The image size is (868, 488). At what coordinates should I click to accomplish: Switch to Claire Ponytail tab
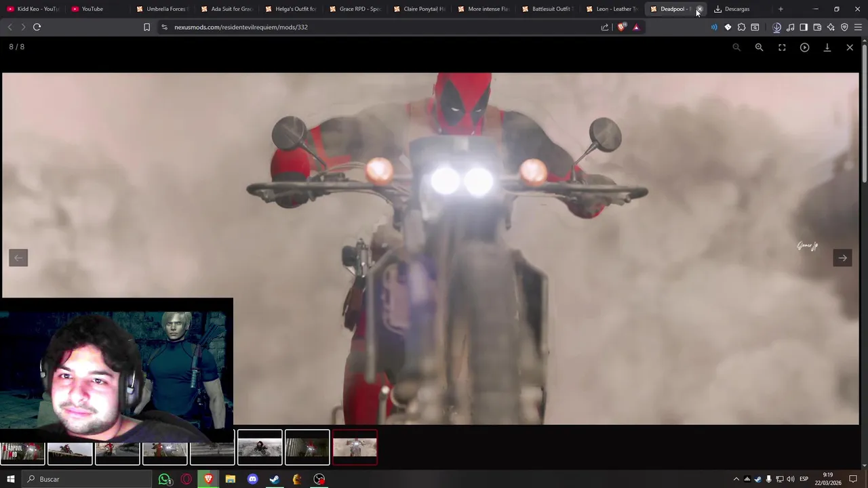[420, 9]
